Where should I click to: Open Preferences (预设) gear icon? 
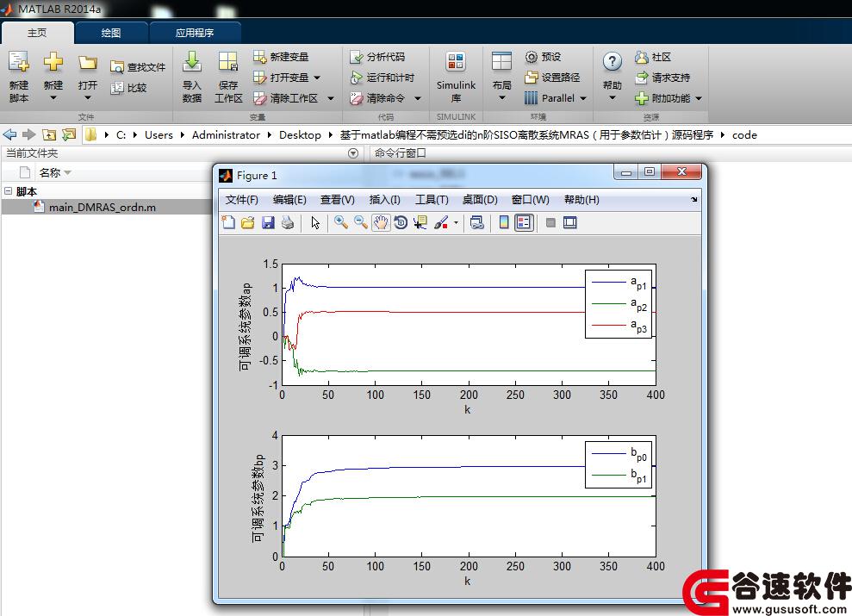pos(532,57)
